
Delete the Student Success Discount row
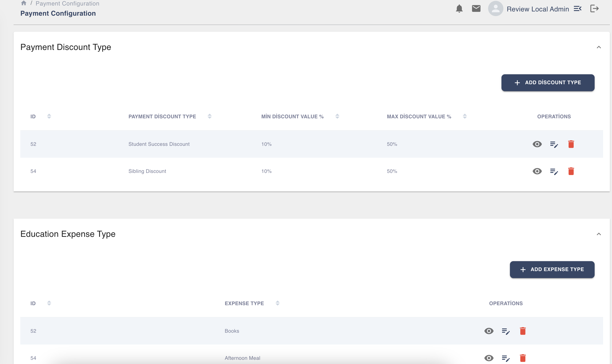[571, 144]
